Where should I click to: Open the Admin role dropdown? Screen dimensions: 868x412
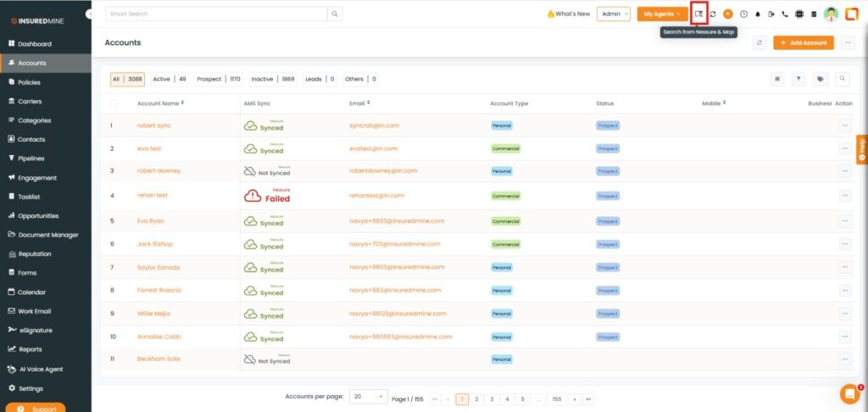(614, 14)
